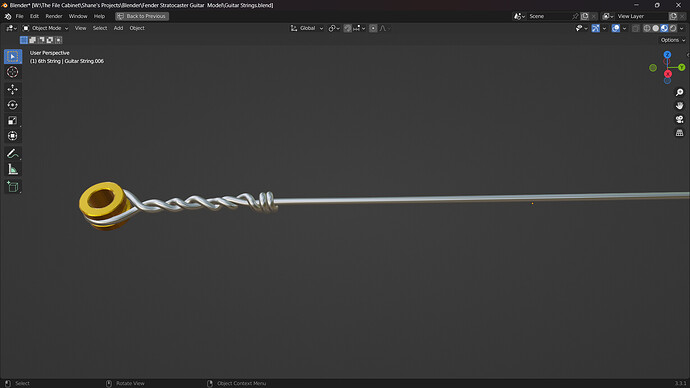Toggle proportional editing
Image resolution: width=690 pixels, height=388 pixels.
[x=373, y=28]
